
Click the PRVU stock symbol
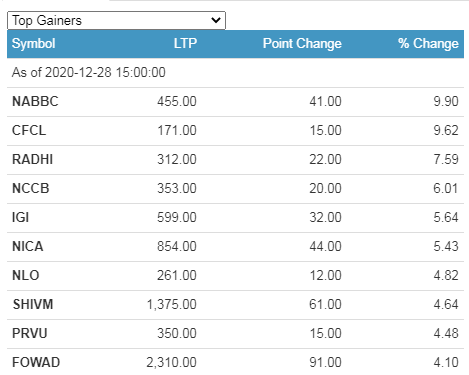pyautogui.click(x=30, y=333)
